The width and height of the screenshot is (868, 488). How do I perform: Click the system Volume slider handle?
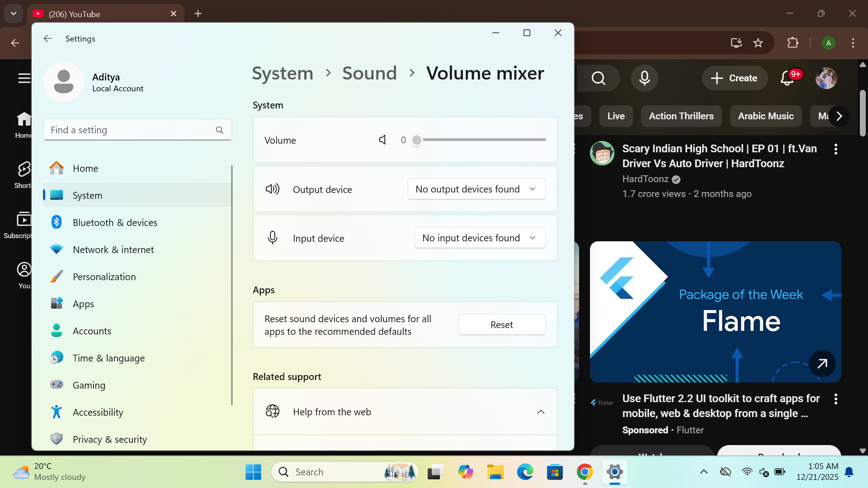(x=416, y=140)
